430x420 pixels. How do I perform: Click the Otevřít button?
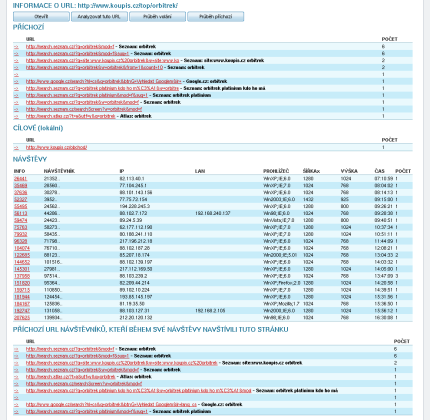(x=41, y=16)
